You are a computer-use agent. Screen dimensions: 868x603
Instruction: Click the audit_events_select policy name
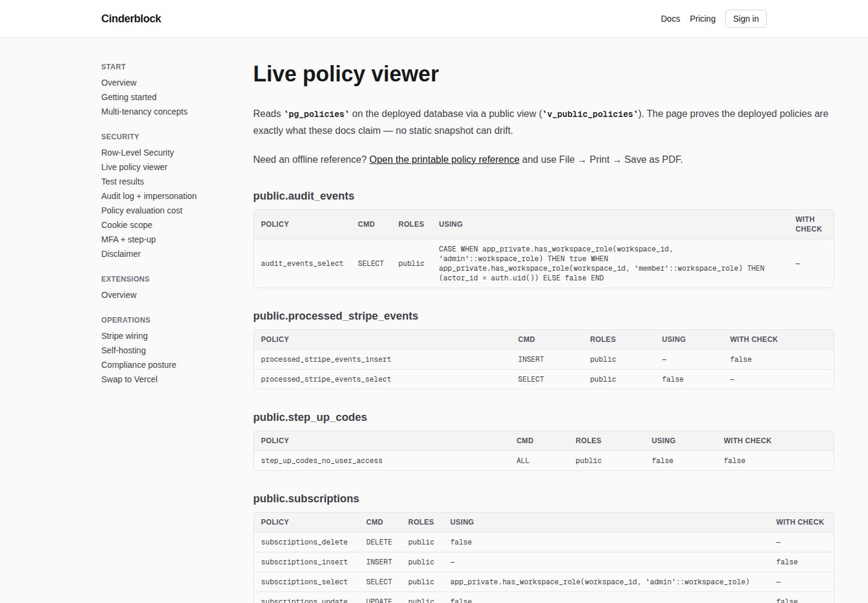pos(302,264)
